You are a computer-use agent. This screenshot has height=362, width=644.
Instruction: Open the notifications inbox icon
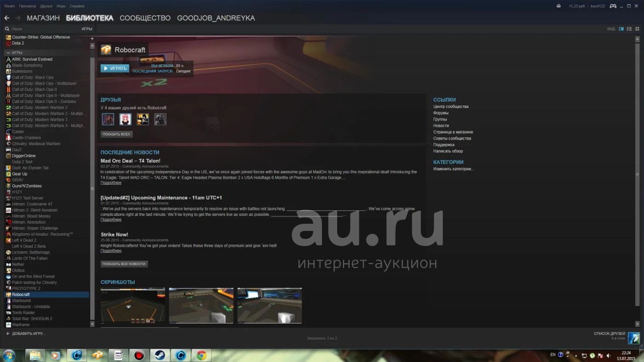tap(558, 6)
